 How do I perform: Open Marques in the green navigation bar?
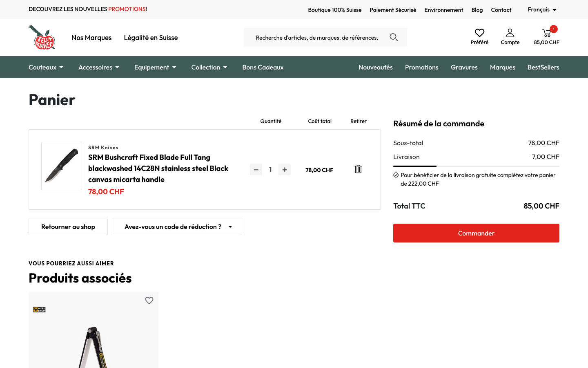point(503,67)
